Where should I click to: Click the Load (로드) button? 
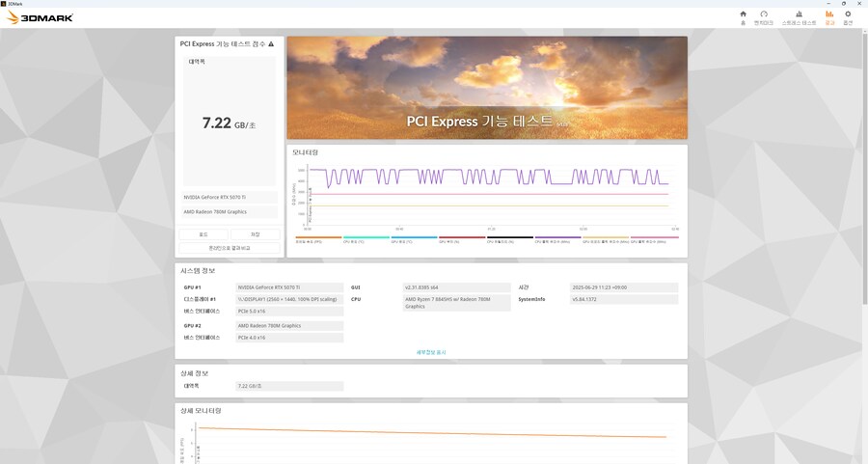click(203, 234)
